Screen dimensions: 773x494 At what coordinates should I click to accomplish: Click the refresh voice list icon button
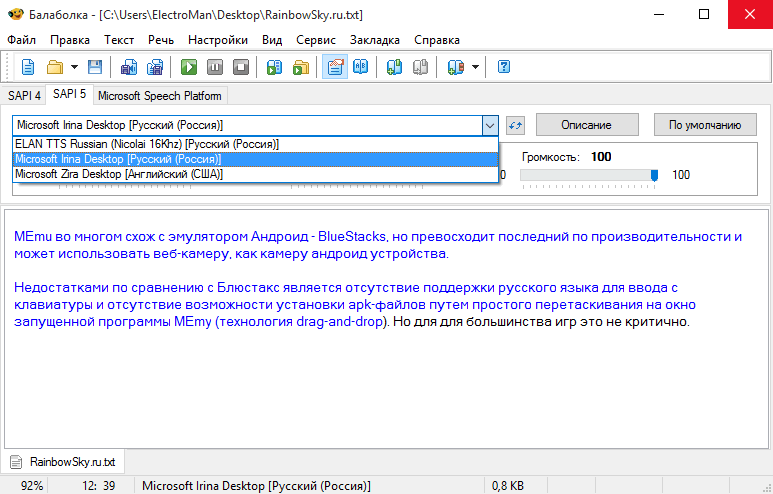click(x=515, y=125)
